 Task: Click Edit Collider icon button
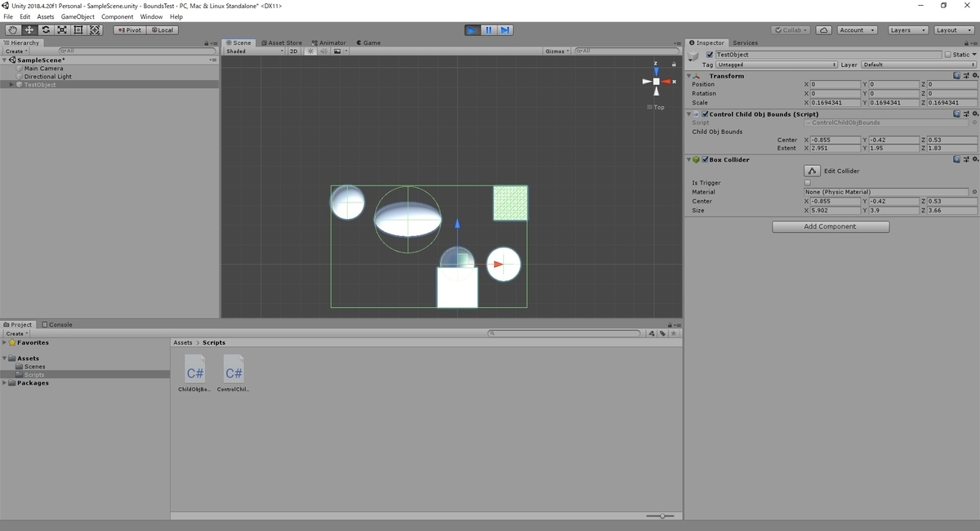812,171
